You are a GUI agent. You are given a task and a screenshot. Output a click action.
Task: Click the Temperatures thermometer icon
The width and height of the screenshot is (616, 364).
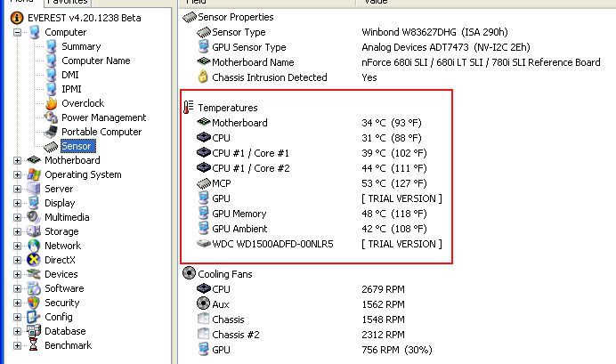[189, 107]
